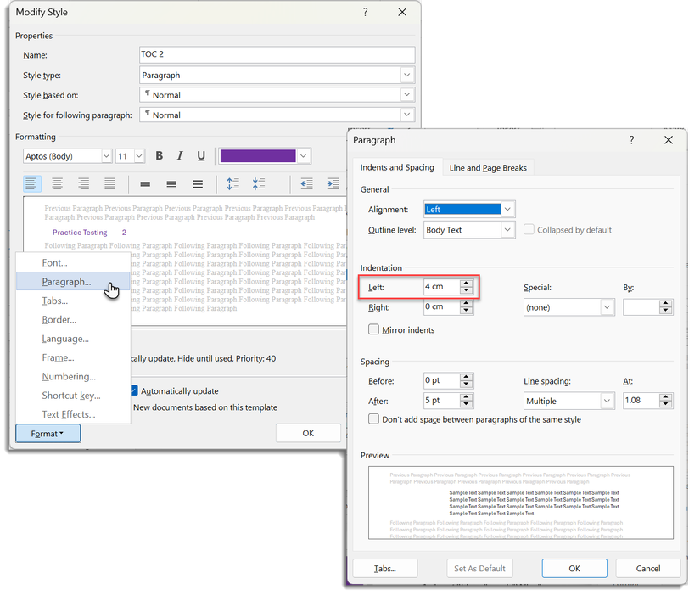Viewport: 700px width, 601px height.
Task: Click Left indentation field showing 4 cm
Action: [441, 287]
